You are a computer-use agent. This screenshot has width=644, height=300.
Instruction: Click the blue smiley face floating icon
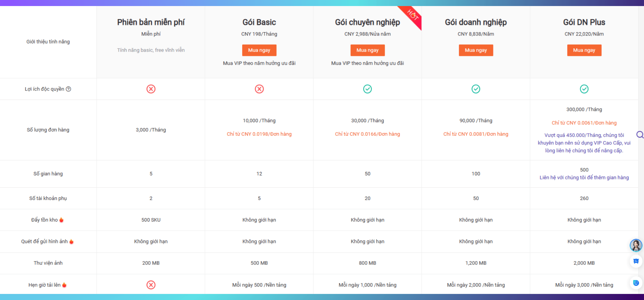pyautogui.click(x=636, y=283)
